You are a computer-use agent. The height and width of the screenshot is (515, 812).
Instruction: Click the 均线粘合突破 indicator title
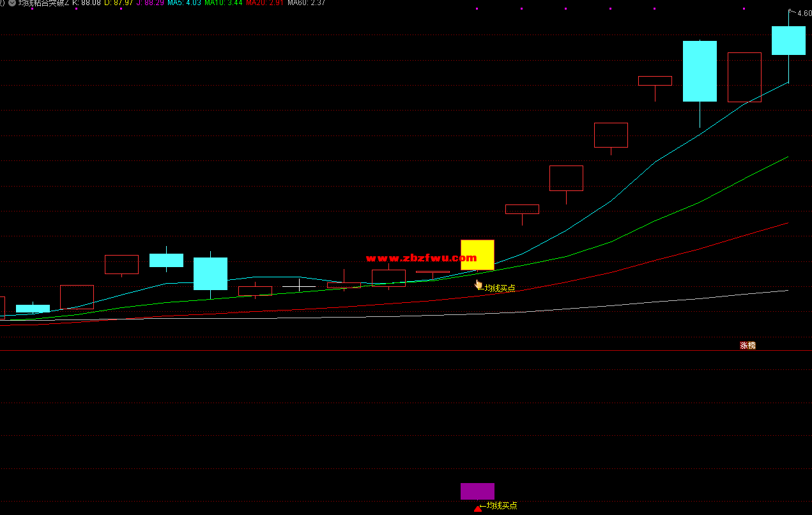[x=43, y=3]
